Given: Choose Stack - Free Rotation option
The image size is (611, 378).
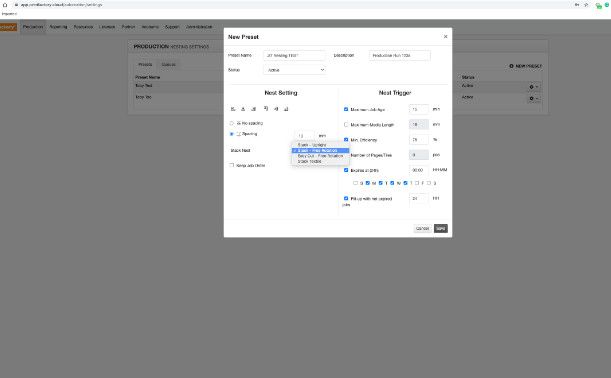Looking at the screenshot, I should pyautogui.click(x=320, y=150).
